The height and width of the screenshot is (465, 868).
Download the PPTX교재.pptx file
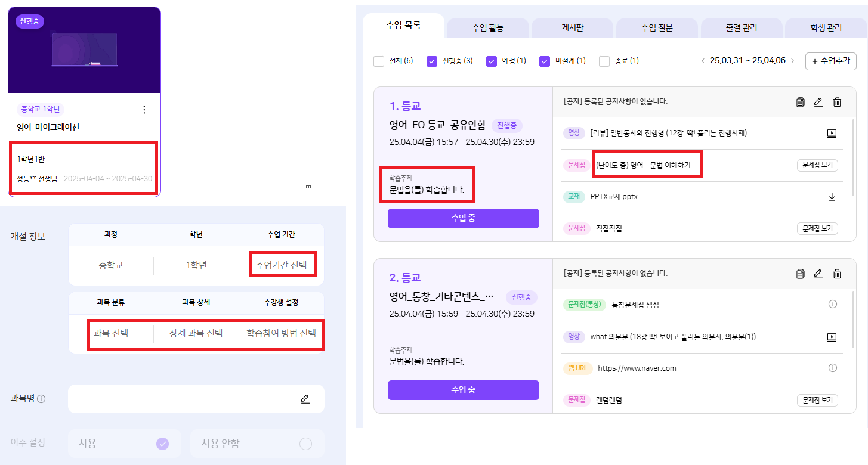pyautogui.click(x=832, y=197)
